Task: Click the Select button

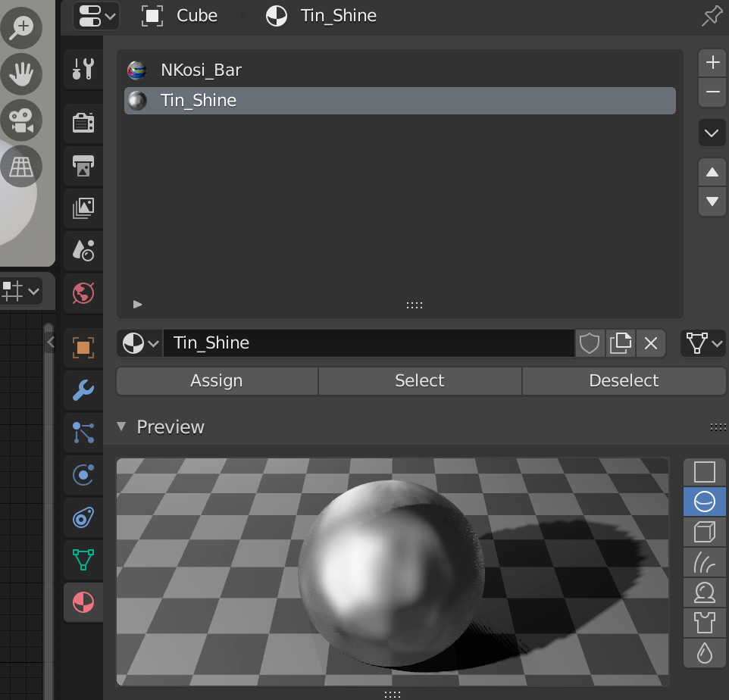Action: coord(420,381)
